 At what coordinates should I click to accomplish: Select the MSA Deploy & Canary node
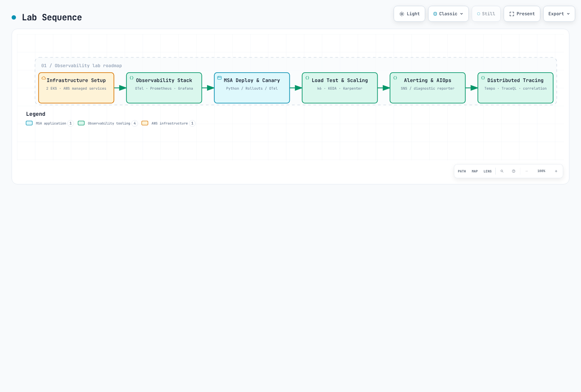(x=252, y=88)
